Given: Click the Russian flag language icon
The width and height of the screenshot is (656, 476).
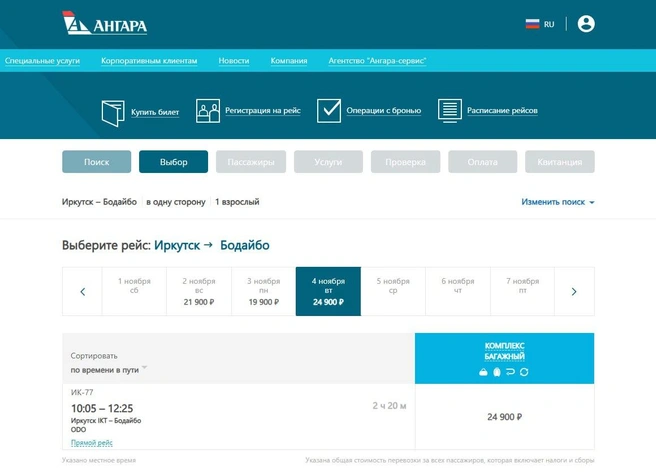Looking at the screenshot, I should [x=532, y=24].
